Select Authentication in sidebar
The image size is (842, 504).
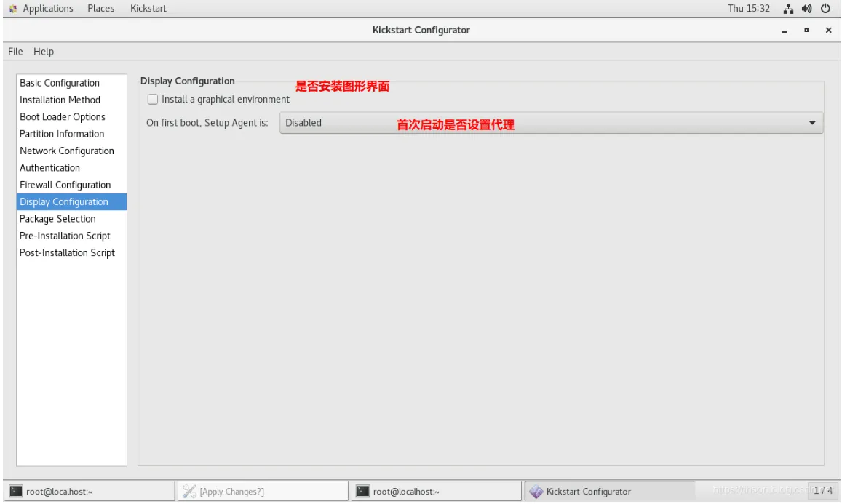pos(71,168)
